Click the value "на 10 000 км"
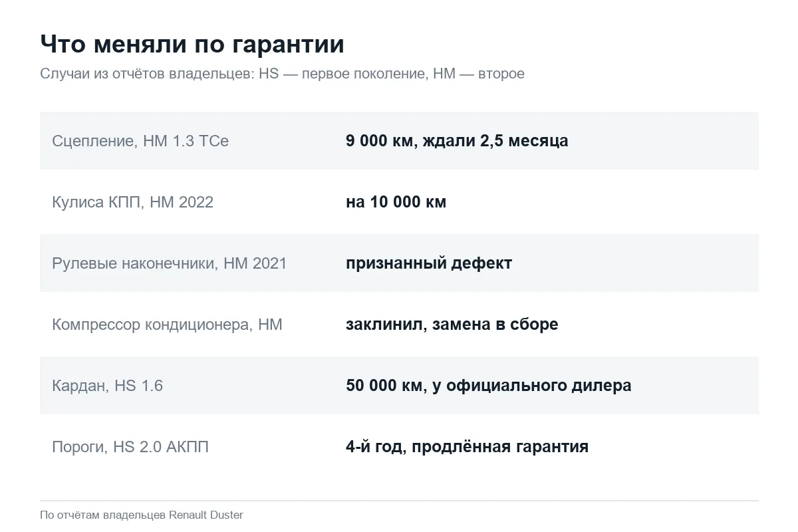The width and height of the screenshot is (798, 532). [x=396, y=202]
